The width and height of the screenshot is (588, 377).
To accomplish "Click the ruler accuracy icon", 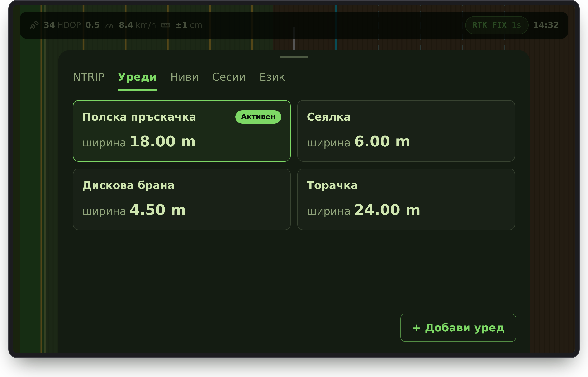I will 166,25.
